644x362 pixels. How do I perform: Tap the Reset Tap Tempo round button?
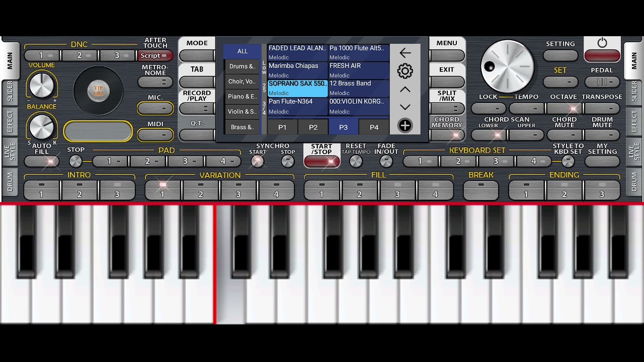tap(356, 161)
